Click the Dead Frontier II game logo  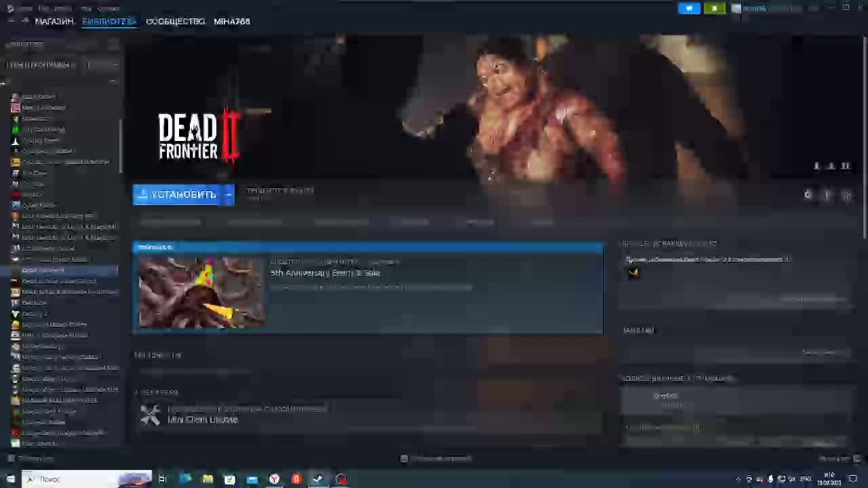[199, 136]
